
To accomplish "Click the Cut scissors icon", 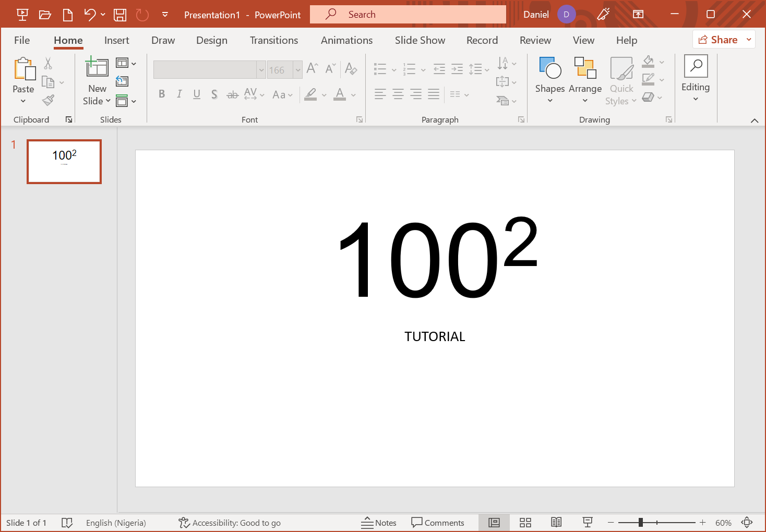I will pyautogui.click(x=48, y=64).
